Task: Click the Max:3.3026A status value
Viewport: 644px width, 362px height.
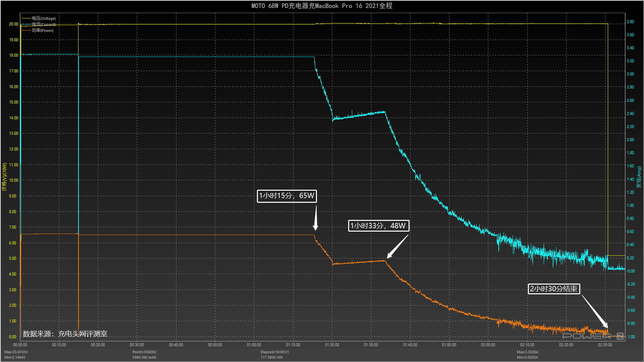Action: 528,352
